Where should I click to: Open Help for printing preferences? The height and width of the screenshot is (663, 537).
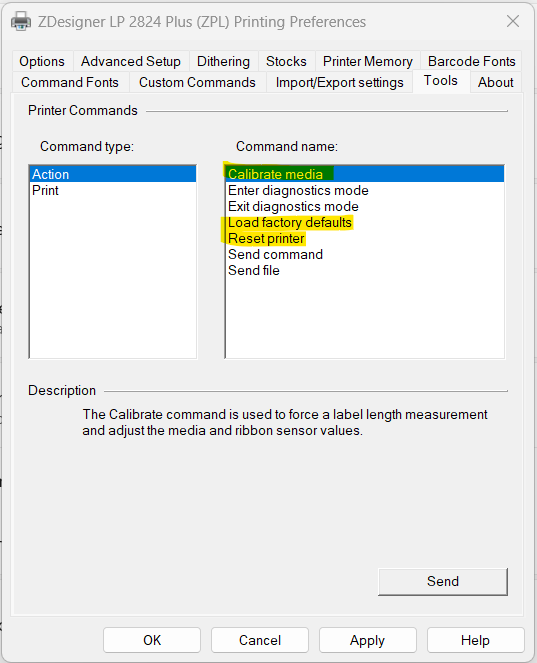[475, 640]
